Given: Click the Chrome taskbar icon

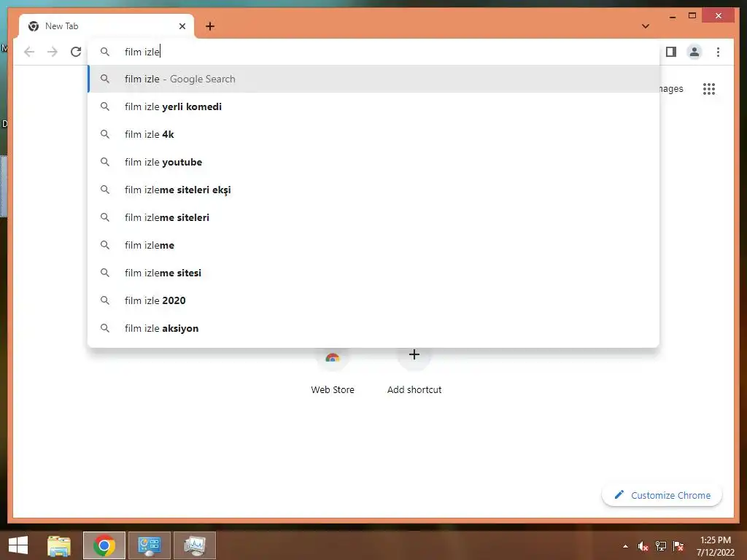Looking at the screenshot, I should pos(104,545).
